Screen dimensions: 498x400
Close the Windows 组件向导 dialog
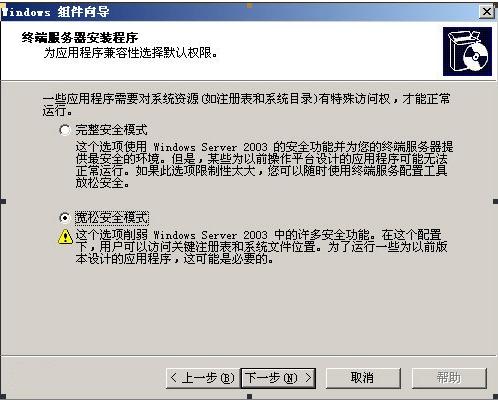pos(486,12)
